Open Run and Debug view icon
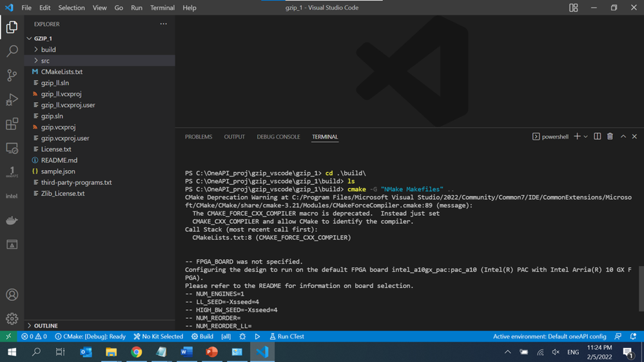The height and width of the screenshot is (362, 644). (12, 100)
